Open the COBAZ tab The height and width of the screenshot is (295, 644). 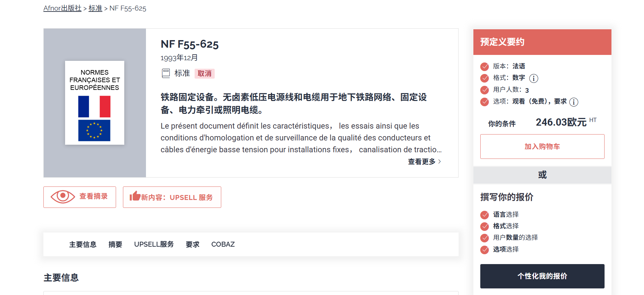[223, 244]
